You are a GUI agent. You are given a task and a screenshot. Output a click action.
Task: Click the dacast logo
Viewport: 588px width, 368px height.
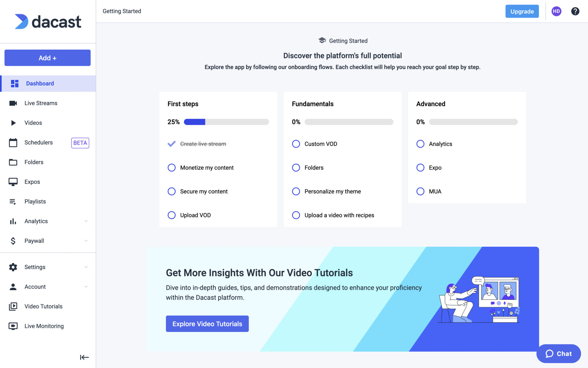pyautogui.click(x=48, y=22)
